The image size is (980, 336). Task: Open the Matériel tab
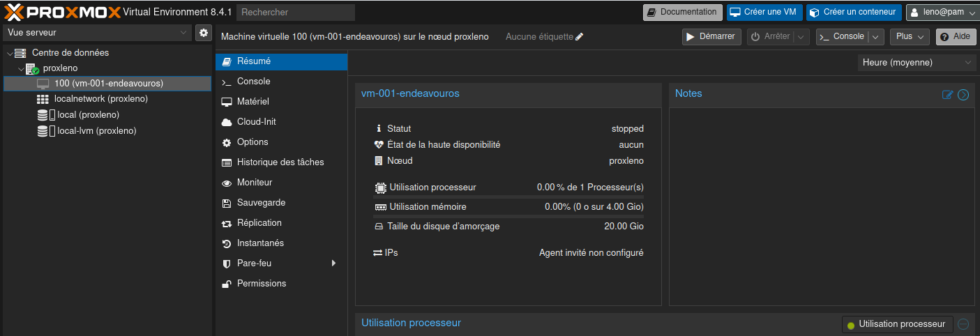coord(252,102)
